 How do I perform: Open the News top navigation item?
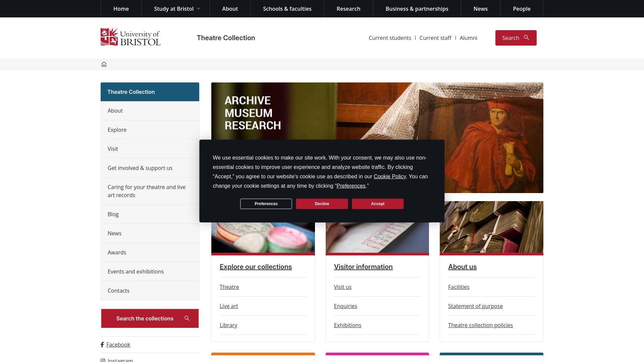click(481, 9)
